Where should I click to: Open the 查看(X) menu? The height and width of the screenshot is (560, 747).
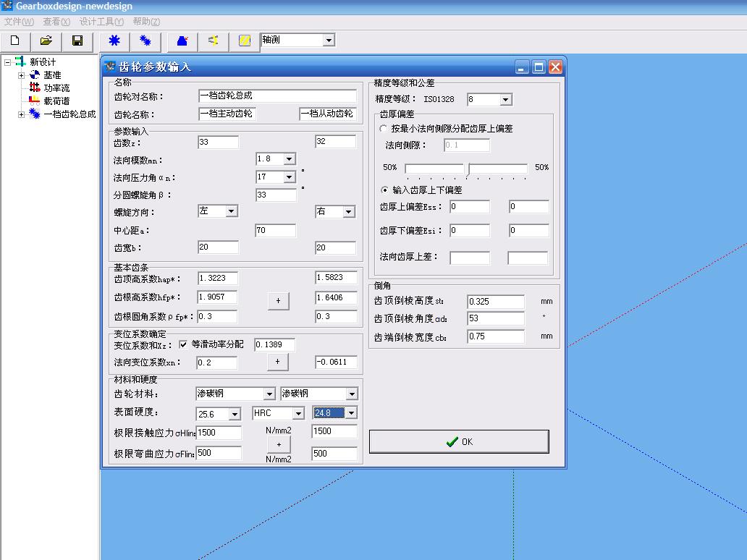tap(56, 22)
